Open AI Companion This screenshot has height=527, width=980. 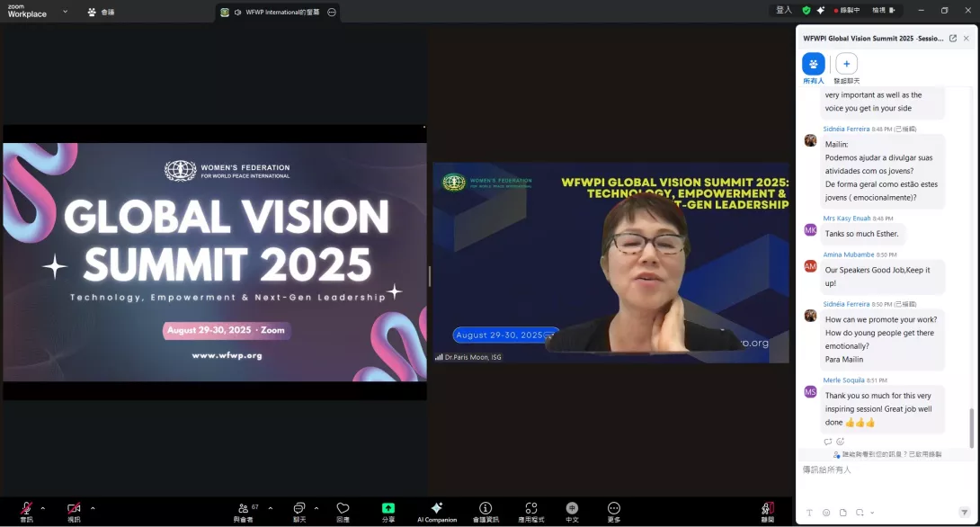coord(437,512)
